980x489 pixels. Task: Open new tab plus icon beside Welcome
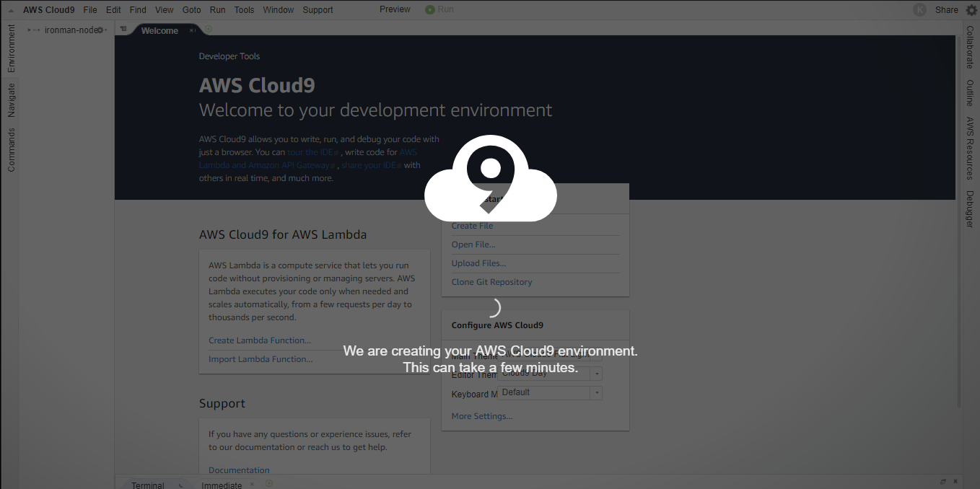click(209, 30)
